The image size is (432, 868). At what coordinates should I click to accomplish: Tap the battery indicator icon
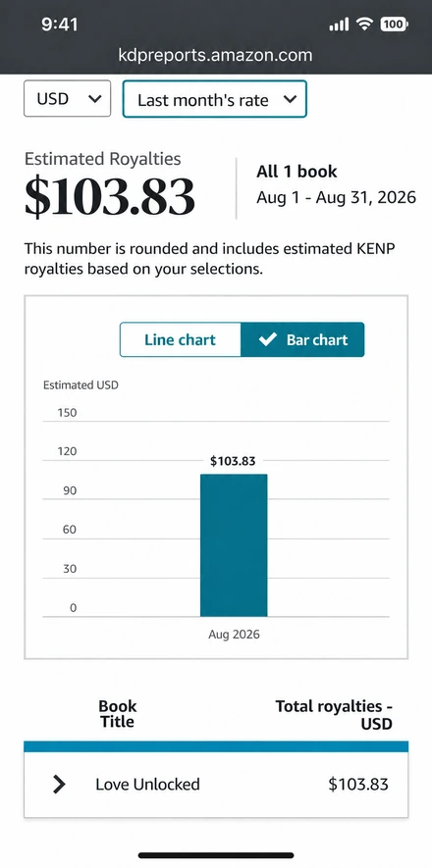pos(395,25)
